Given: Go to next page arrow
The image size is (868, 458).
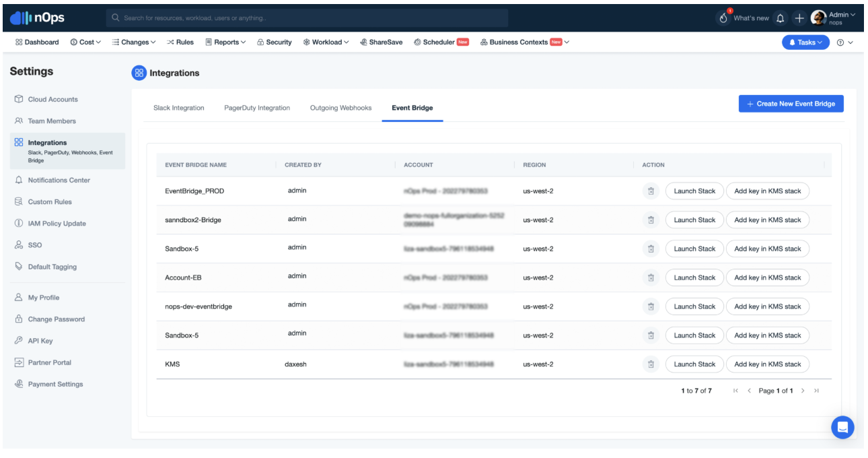Looking at the screenshot, I should point(803,391).
